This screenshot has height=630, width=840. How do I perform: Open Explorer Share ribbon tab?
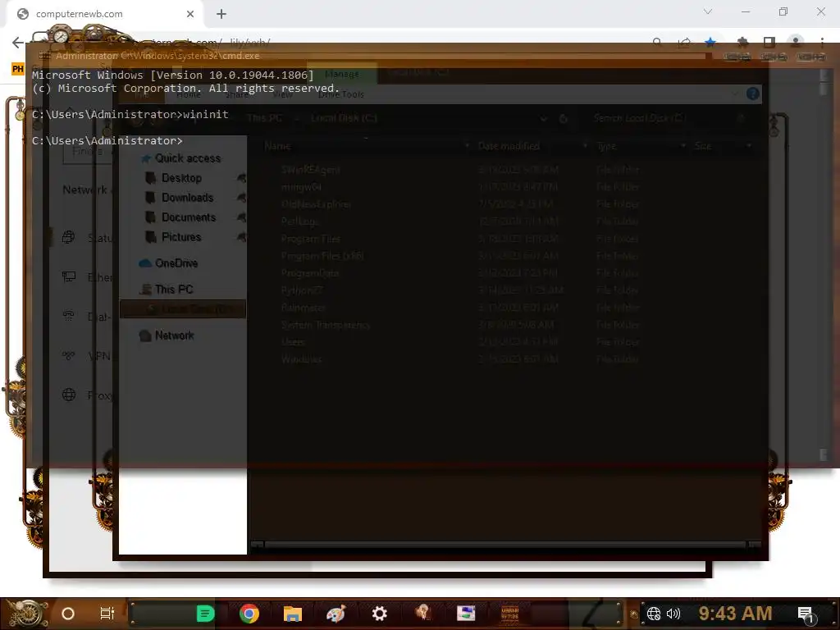coord(237,94)
